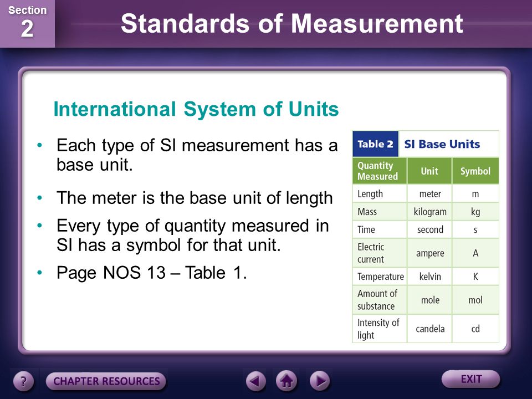Click bullet 'Every type of quantity measured in SI'
Screen dimensions: 532x399
pyautogui.click(x=193, y=235)
